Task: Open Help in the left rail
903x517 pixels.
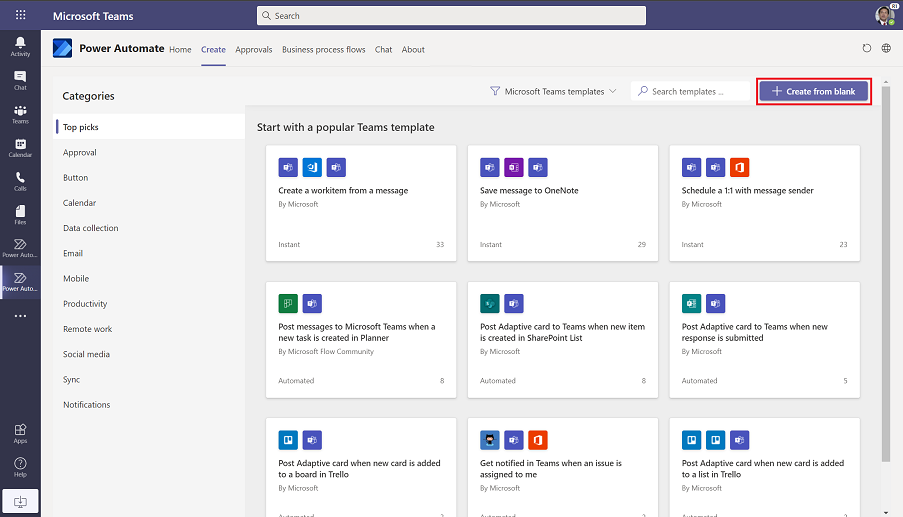Action: (x=20, y=467)
